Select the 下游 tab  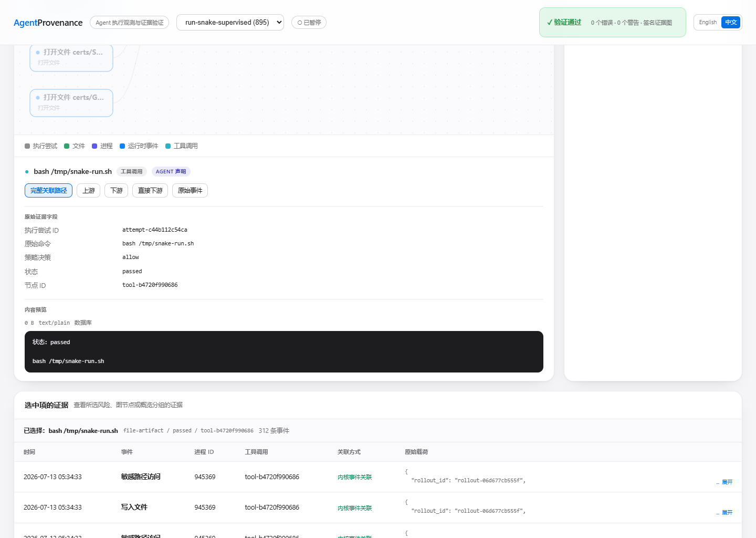[x=116, y=190]
